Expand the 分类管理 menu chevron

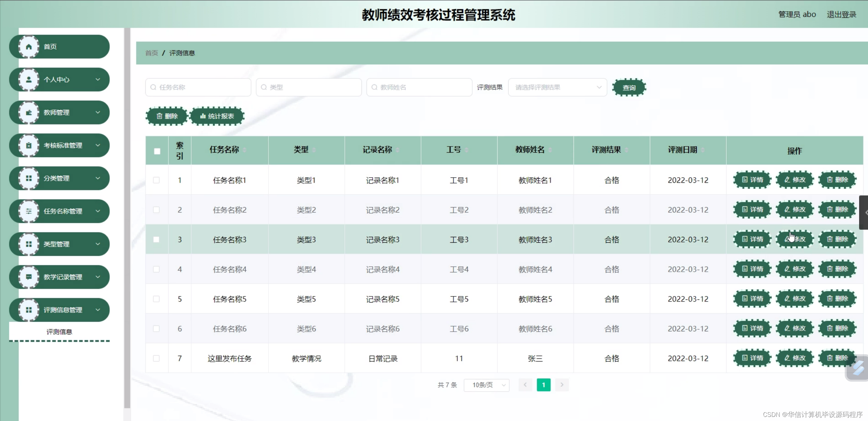point(98,178)
